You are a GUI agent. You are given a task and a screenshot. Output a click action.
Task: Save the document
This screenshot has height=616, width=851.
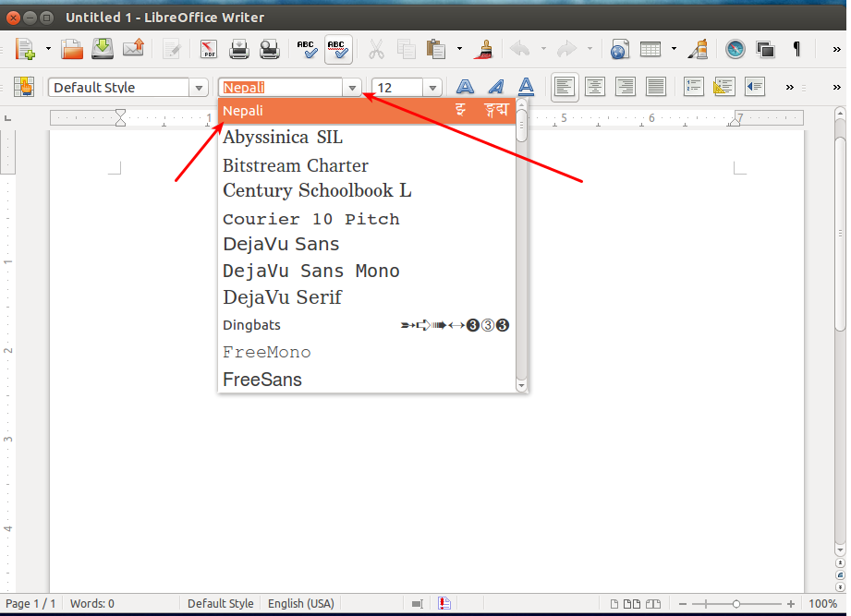pos(102,49)
